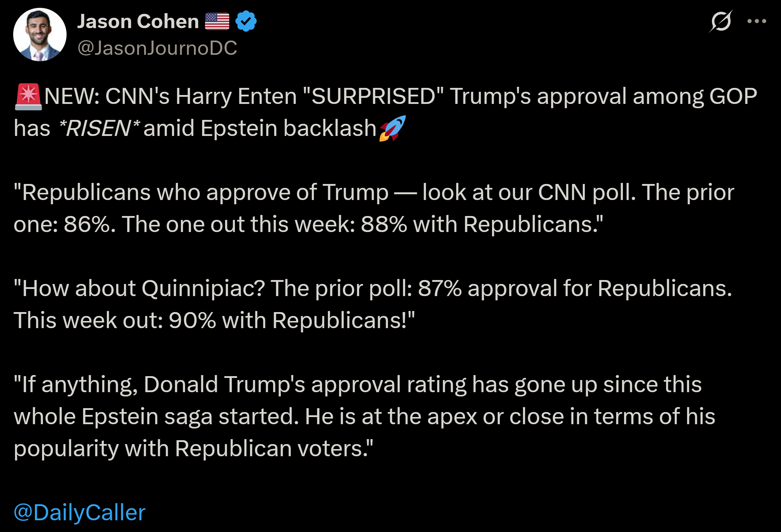
Task: Open Jason Cohen's profile picture
Action: click(40, 35)
